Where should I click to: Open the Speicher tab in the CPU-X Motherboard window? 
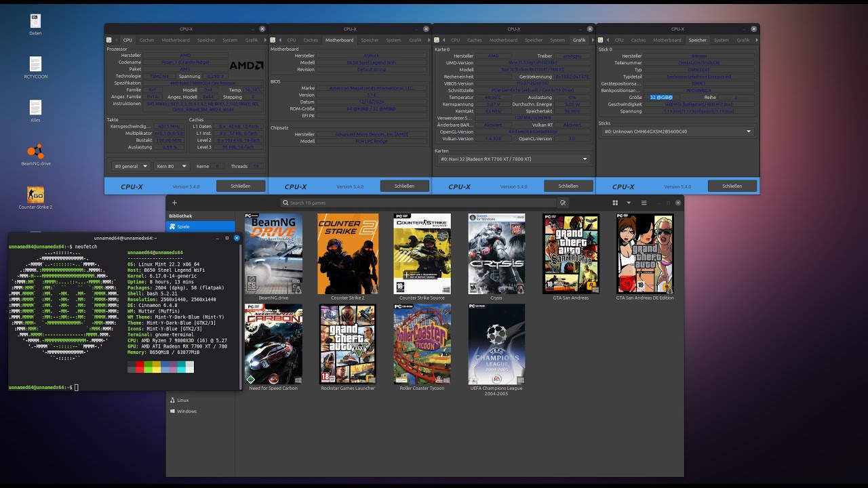370,40
